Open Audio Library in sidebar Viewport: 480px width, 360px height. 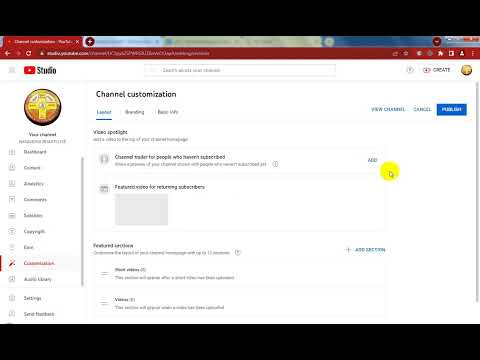tap(38, 279)
